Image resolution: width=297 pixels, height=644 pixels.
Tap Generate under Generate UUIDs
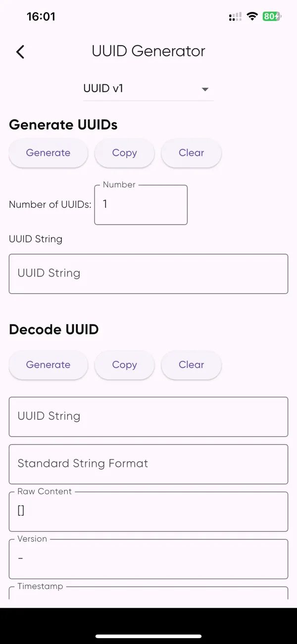pyautogui.click(x=48, y=153)
